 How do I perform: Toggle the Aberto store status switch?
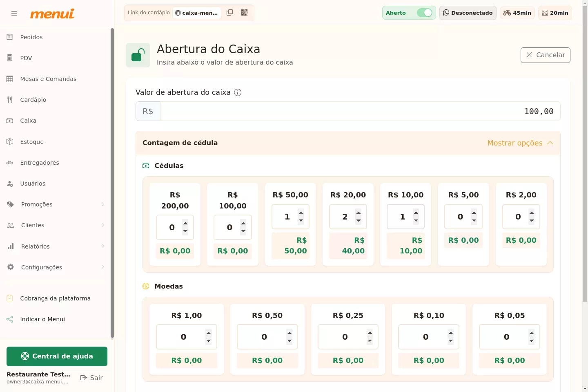[x=425, y=13]
